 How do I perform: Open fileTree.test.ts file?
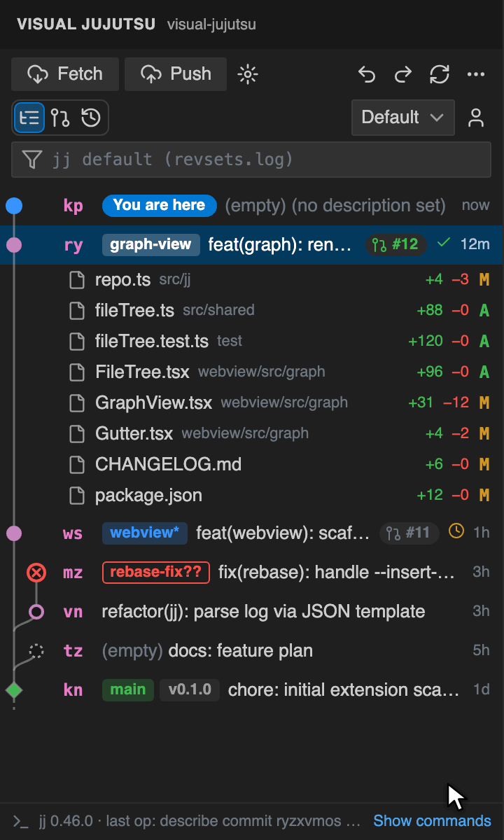pos(252,341)
